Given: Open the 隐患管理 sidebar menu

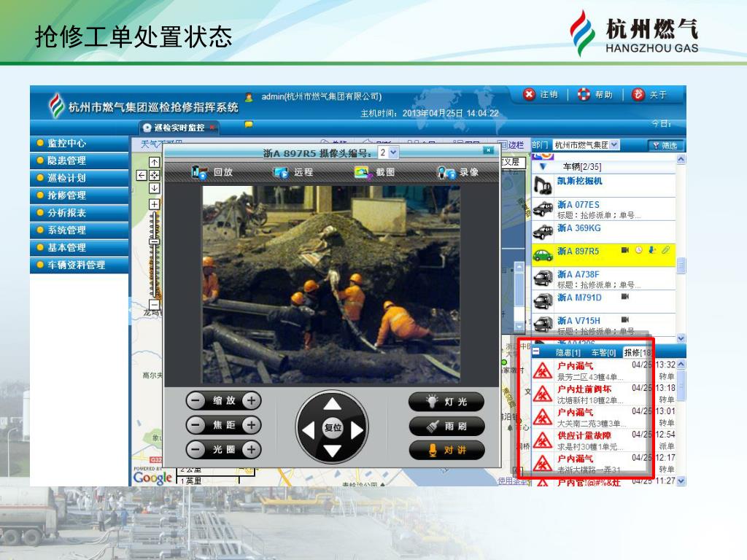Looking at the screenshot, I should point(79,160).
